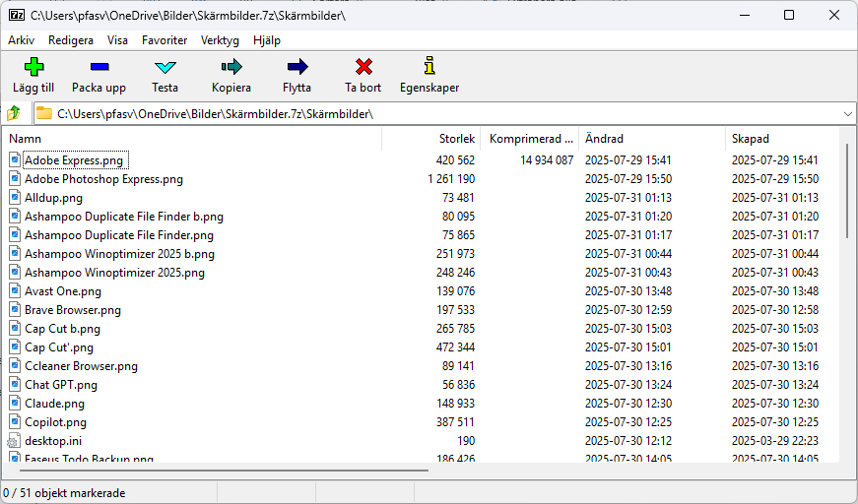The width and height of the screenshot is (858, 504).
Task: Click the 7z icon in the title bar
Action: 17,15
